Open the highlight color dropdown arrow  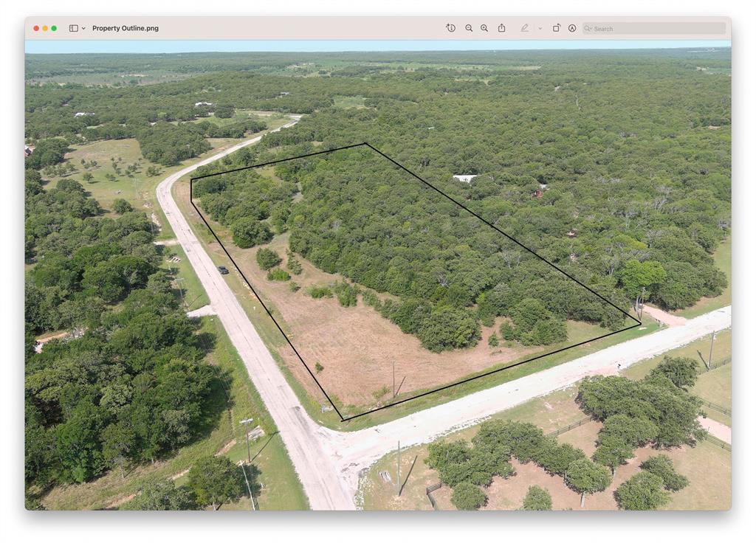coord(540,28)
